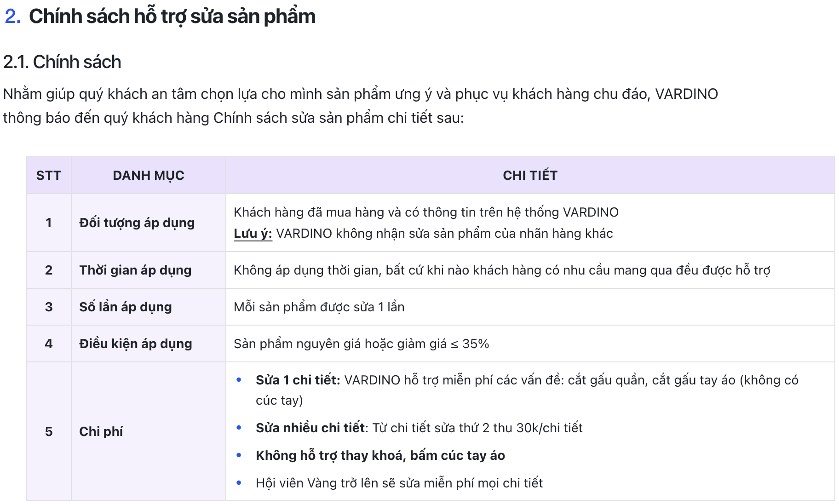Click the "giảm giá ≤ 35%" detail cell
Screen dimensions: 839x504
[x=361, y=344]
